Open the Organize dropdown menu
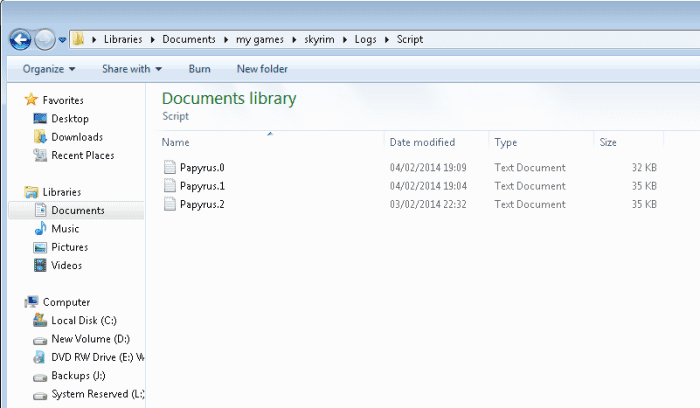The height and width of the screenshot is (408, 700). [49, 69]
